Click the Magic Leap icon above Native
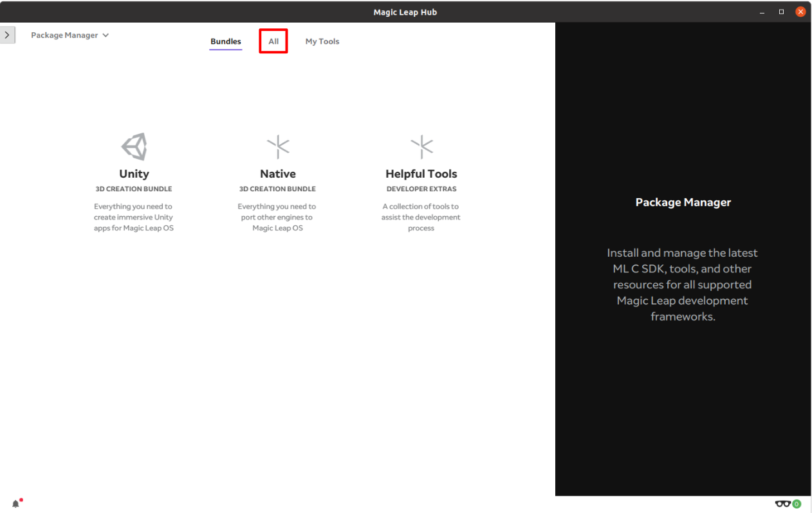Screen dimensions: 812x513 pyautogui.click(x=277, y=146)
